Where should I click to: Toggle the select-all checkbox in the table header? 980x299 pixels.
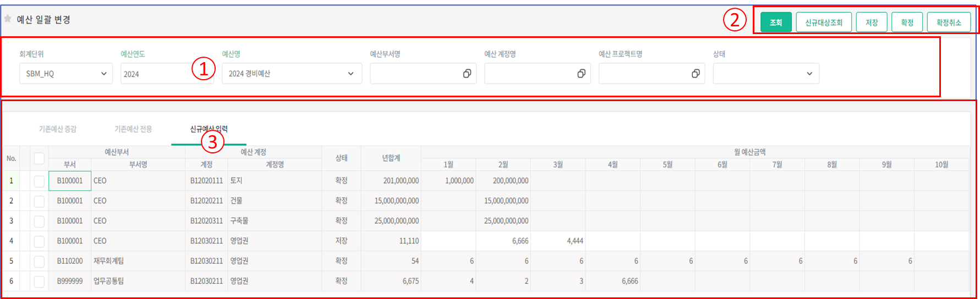point(39,158)
